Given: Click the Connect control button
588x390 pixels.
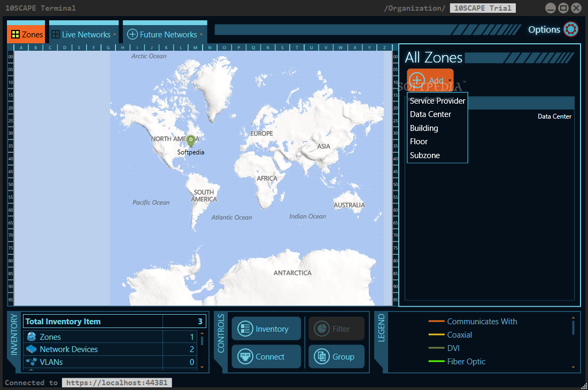Looking at the screenshot, I should pos(266,356).
